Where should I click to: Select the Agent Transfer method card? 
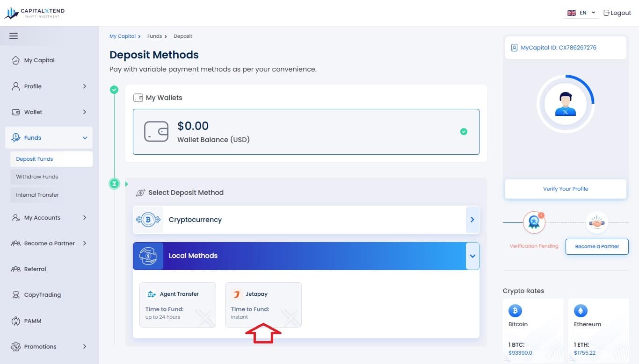point(178,305)
